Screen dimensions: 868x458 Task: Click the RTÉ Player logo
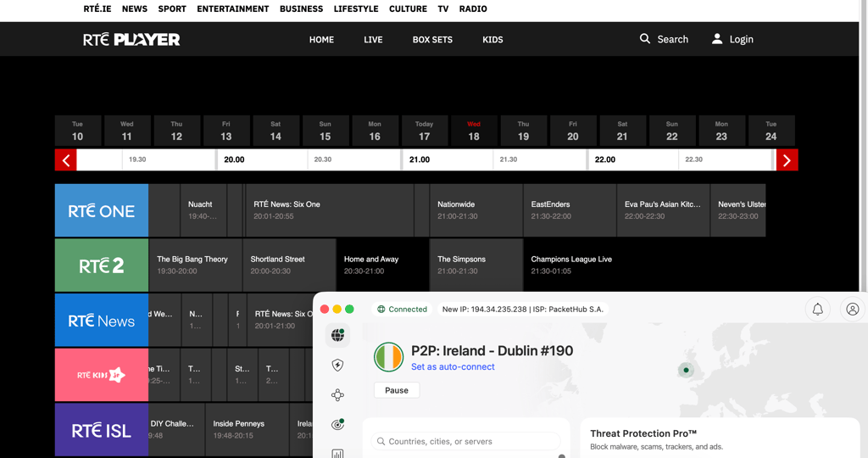coord(131,39)
